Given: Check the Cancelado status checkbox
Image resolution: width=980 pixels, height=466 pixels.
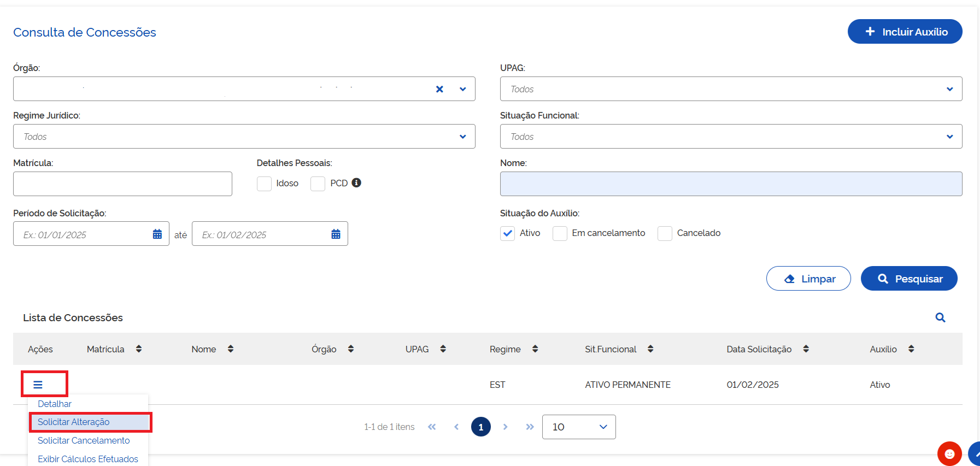Looking at the screenshot, I should coord(665,233).
